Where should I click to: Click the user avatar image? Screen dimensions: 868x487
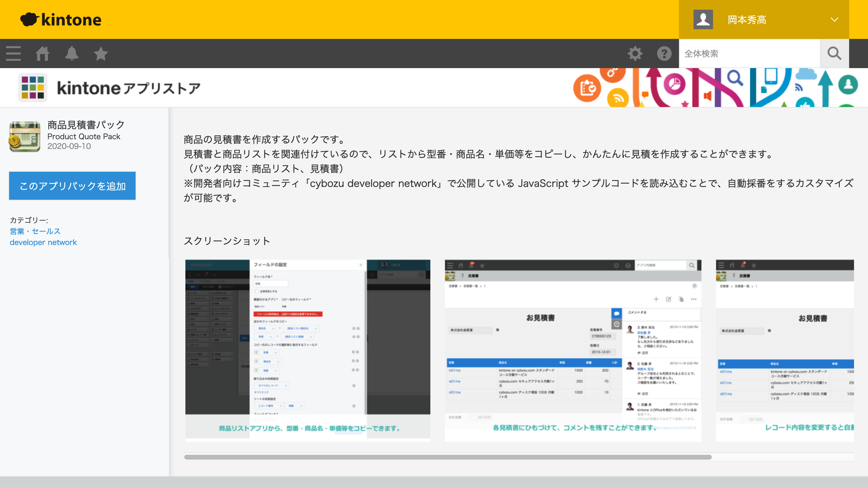(x=703, y=19)
